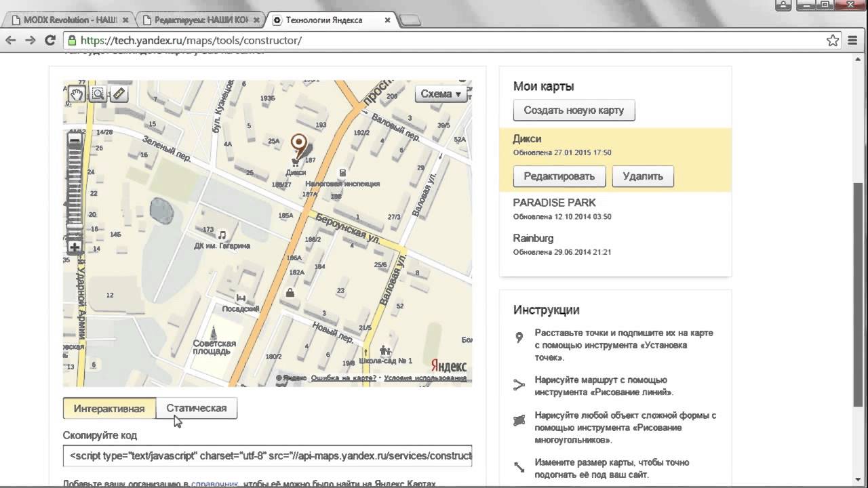
Task: Click the Налоговая инспекция building icon
Action: pos(342,173)
